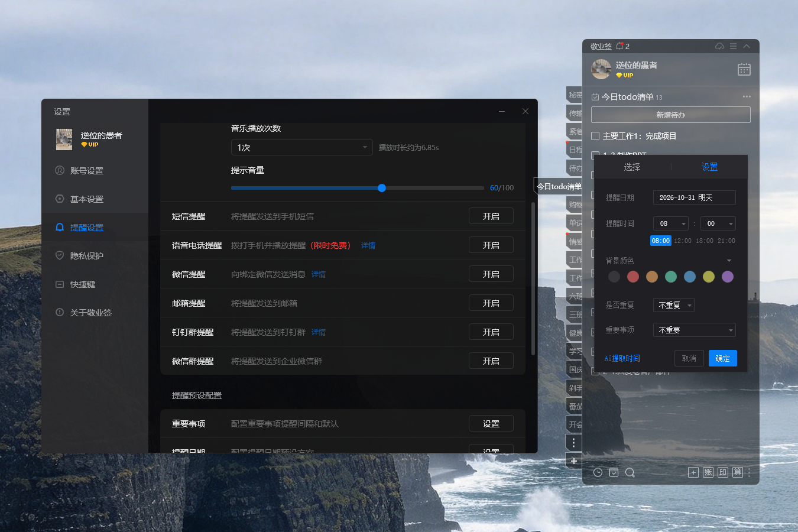Pick the red background color swatch

point(633,277)
